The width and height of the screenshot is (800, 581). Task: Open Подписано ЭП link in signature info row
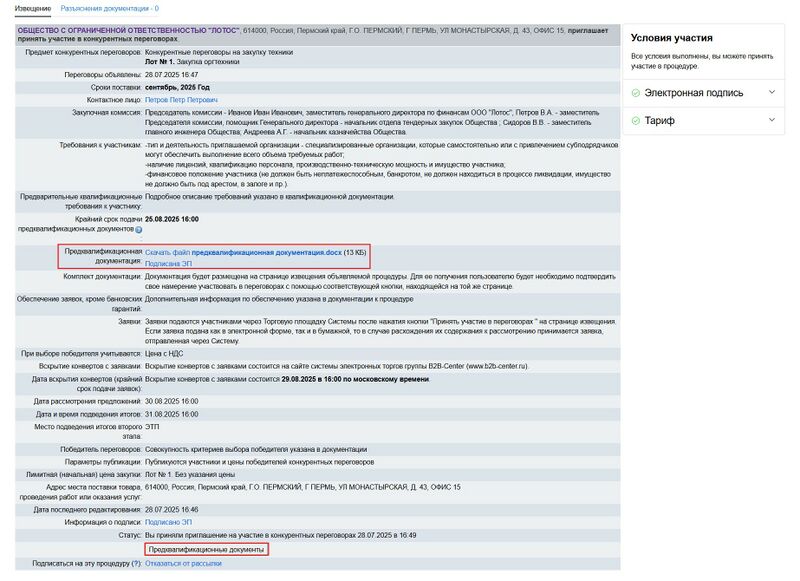(169, 522)
